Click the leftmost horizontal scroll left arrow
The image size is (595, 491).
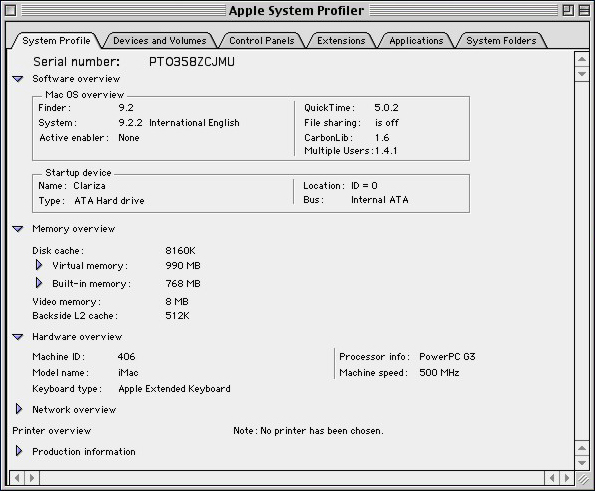(x=17, y=478)
